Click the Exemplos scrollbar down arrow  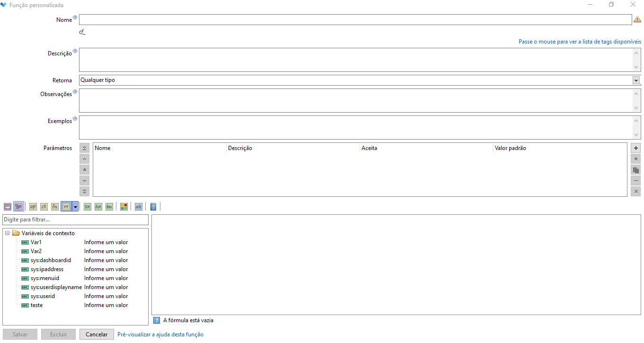(636, 135)
